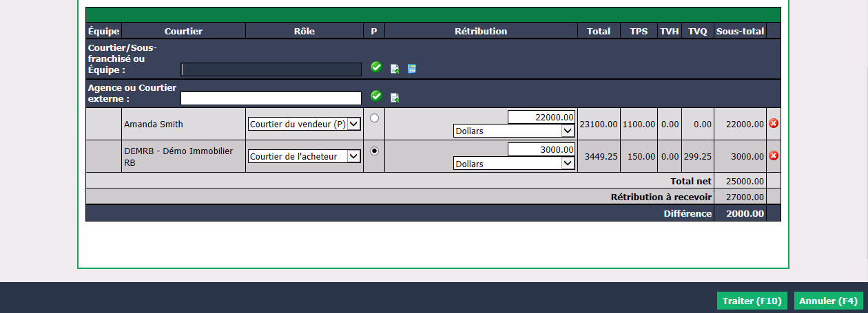Expand Dollars dropdown under the 22000.00 amount
Image resolution: width=868 pixels, height=313 pixels.
(x=514, y=131)
